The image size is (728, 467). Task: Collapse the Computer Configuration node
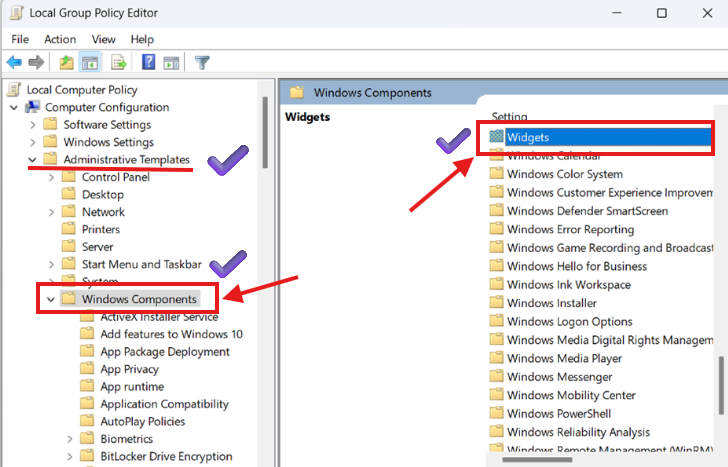pos(14,108)
